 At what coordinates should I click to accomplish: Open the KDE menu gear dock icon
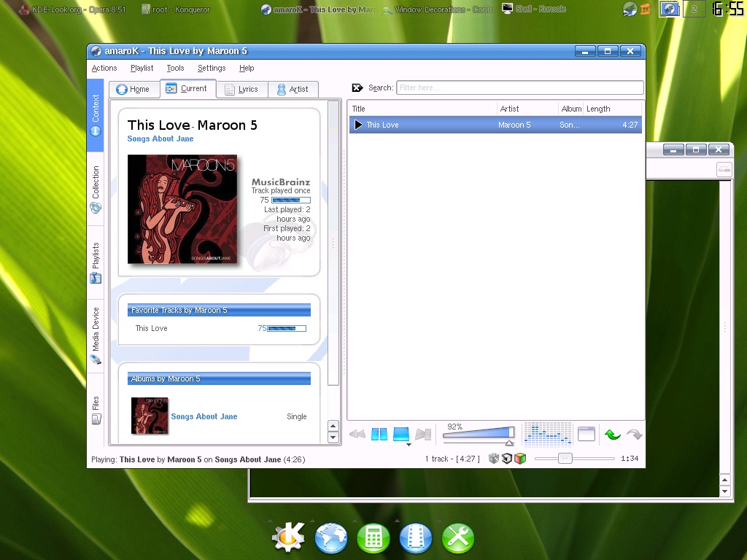(288, 538)
